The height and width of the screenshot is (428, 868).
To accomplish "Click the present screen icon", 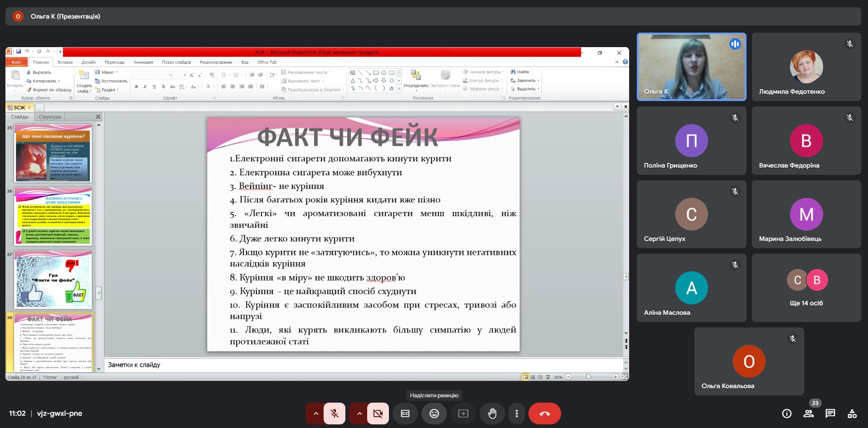I will (x=463, y=414).
